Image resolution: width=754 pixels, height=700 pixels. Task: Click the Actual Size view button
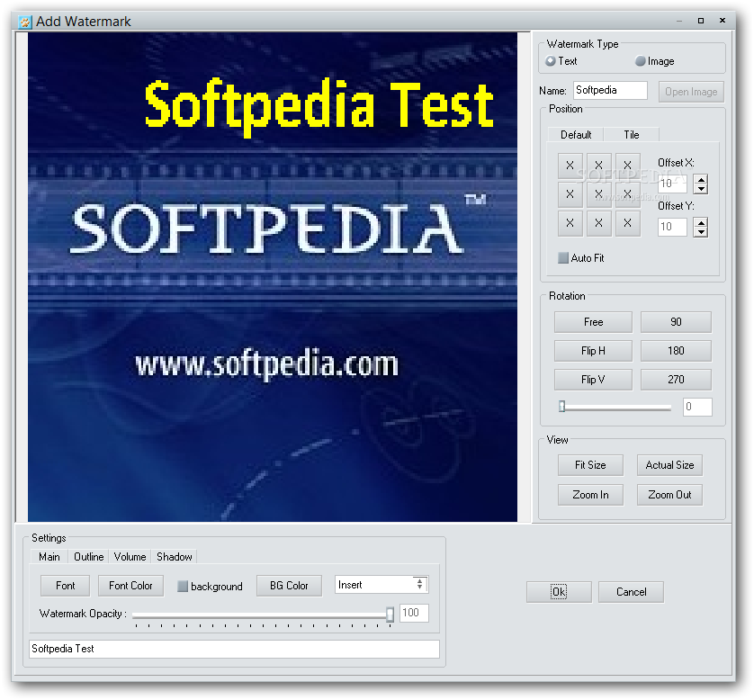coord(669,465)
